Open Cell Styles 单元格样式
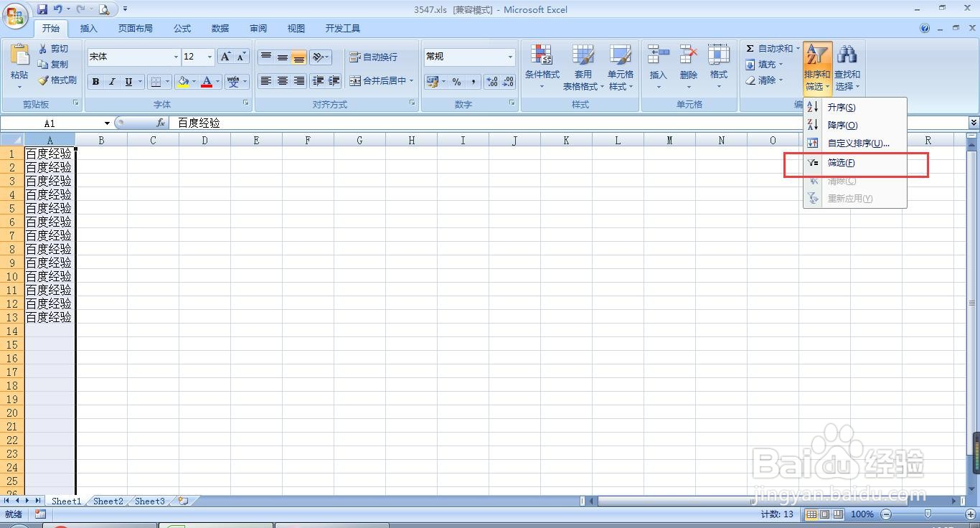The image size is (980, 528). tap(621, 67)
